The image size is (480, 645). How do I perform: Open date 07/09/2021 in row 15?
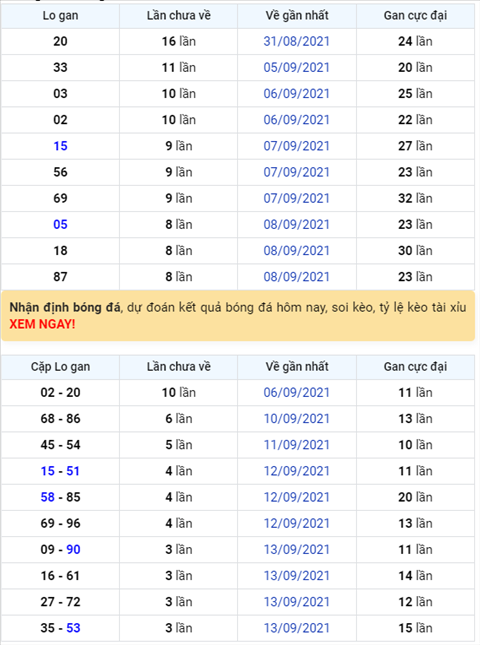[297, 146]
